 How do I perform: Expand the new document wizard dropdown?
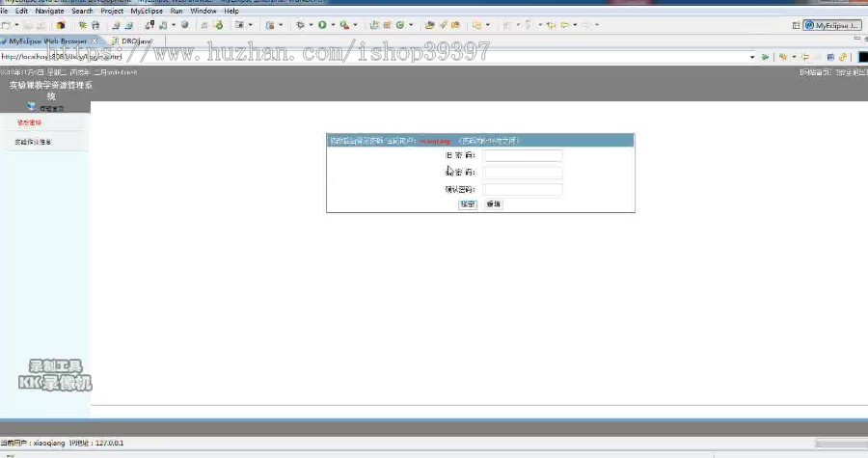click(281, 25)
